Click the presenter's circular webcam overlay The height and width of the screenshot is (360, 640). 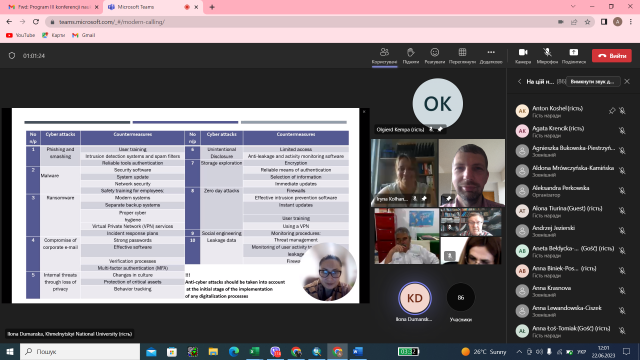pyautogui.click(x=329, y=272)
